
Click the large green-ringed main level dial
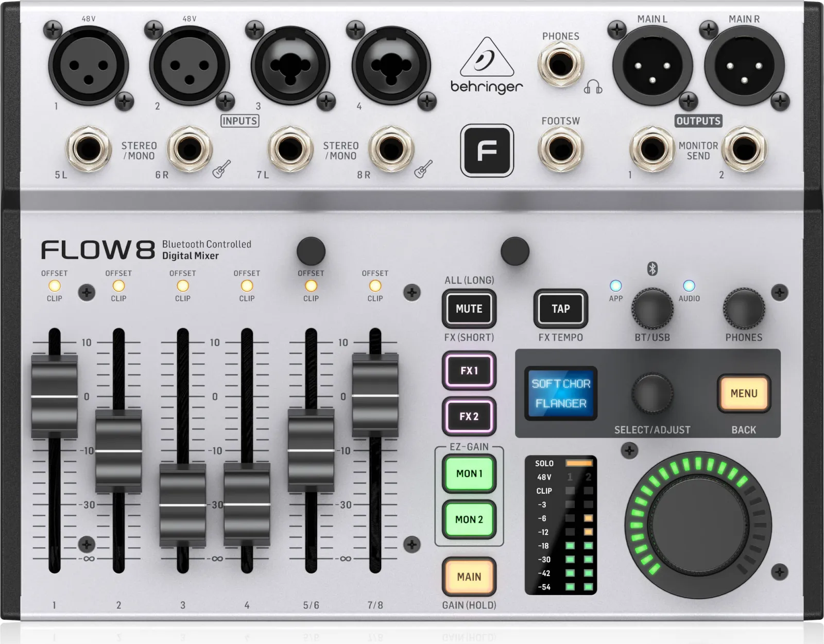(698, 525)
